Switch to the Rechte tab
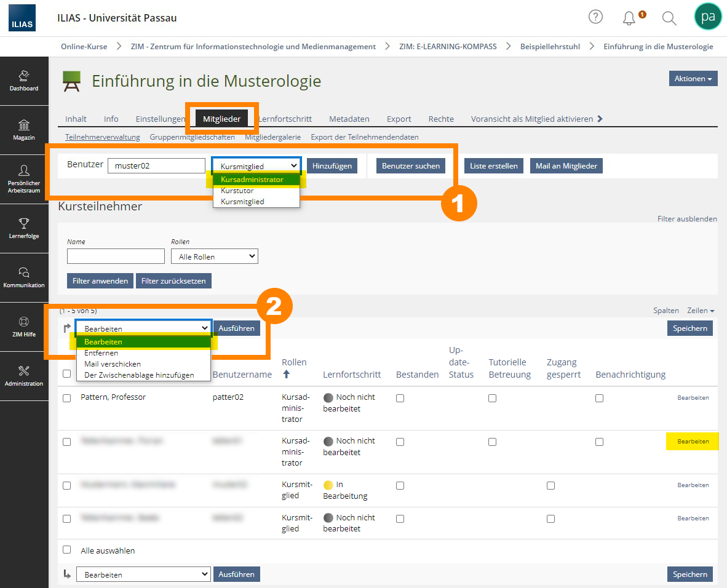This screenshot has height=588, width=727. tap(441, 119)
